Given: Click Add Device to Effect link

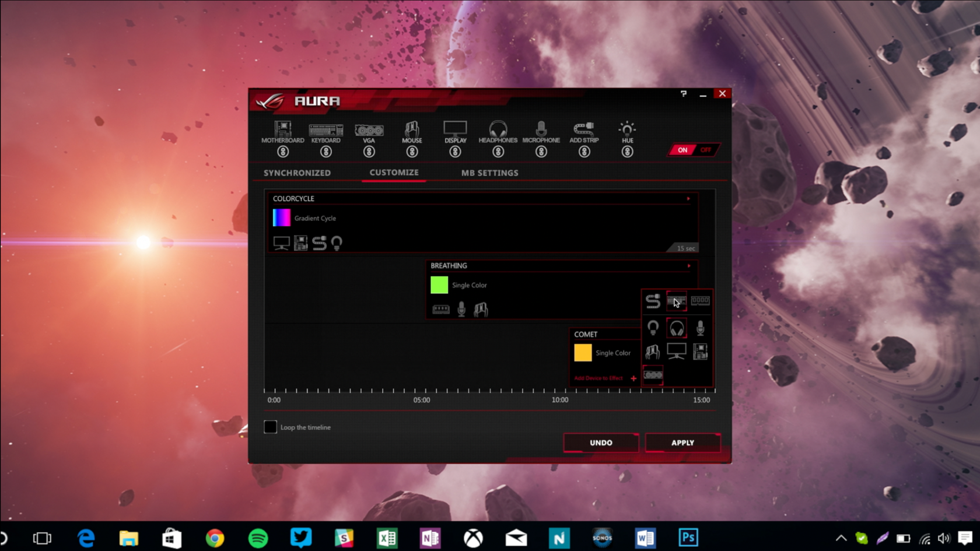Looking at the screenshot, I should pyautogui.click(x=598, y=378).
